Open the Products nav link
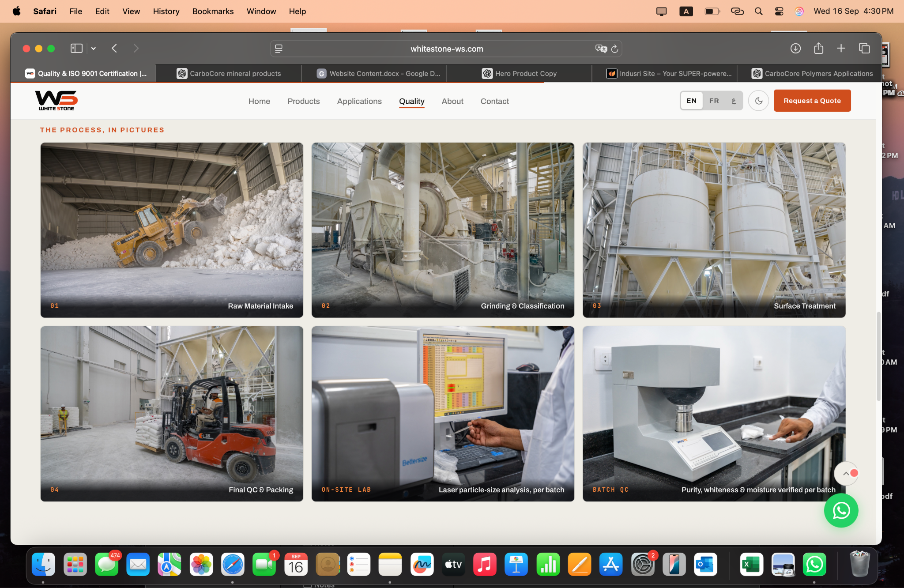This screenshot has height=588, width=904. pyautogui.click(x=304, y=101)
